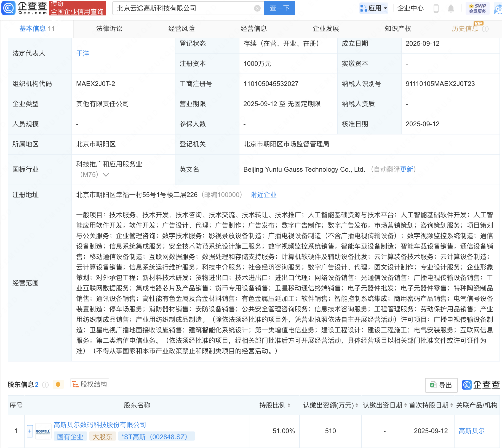
Task: Open notifications bell in top bar
Action: (x=451, y=9)
